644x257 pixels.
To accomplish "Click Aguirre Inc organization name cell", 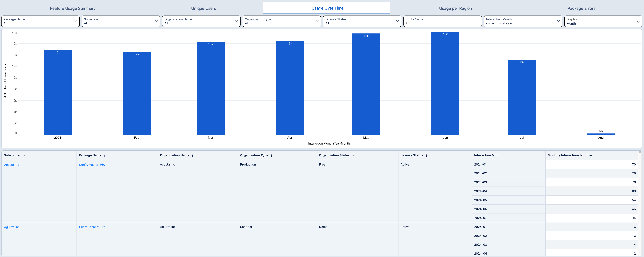I will point(198,239).
